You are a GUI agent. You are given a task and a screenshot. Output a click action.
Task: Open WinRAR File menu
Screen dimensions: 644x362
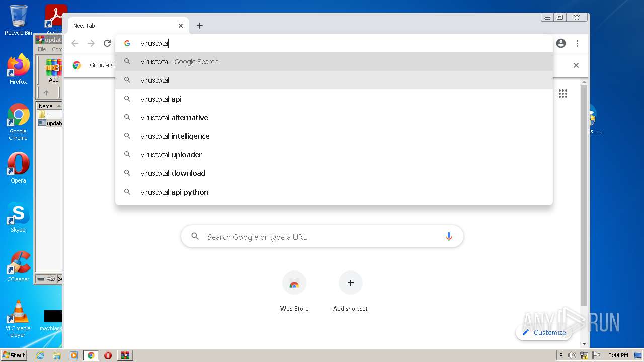(x=42, y=49)
